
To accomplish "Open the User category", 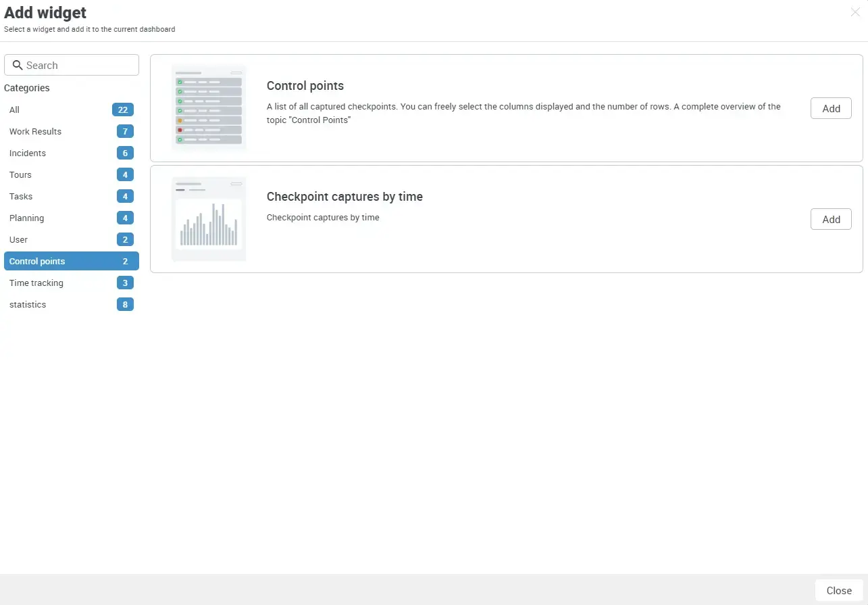I will point(18,239).
